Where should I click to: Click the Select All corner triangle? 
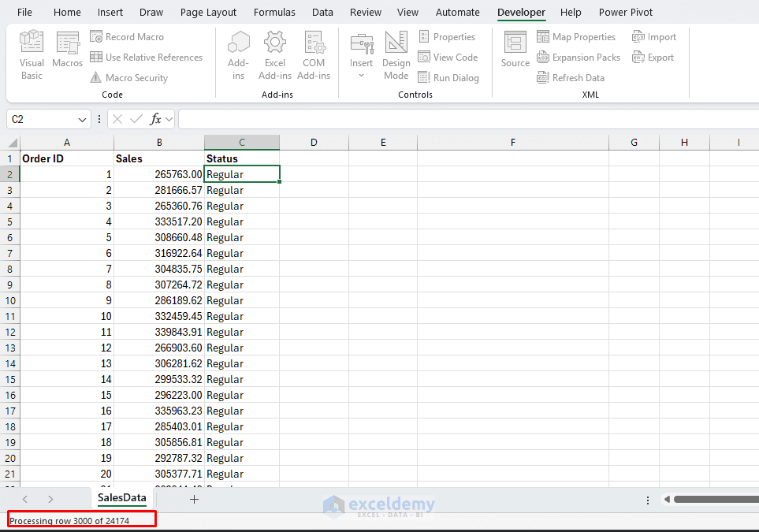13,143
